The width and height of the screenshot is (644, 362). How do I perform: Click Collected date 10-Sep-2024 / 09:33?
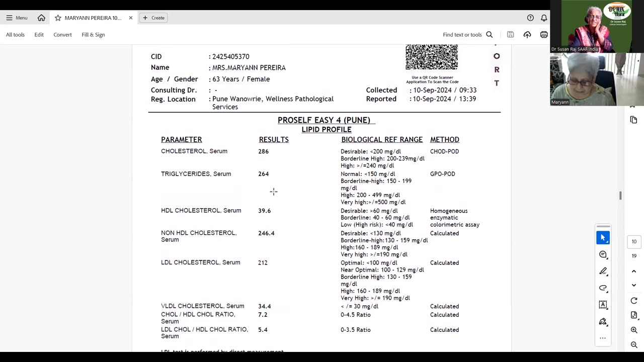445,90
